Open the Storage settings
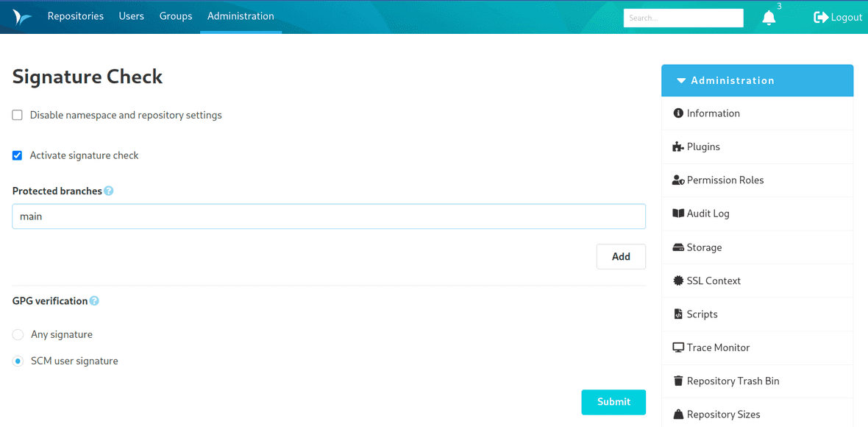This screenshot has width=868, height=427. point(703,247)
